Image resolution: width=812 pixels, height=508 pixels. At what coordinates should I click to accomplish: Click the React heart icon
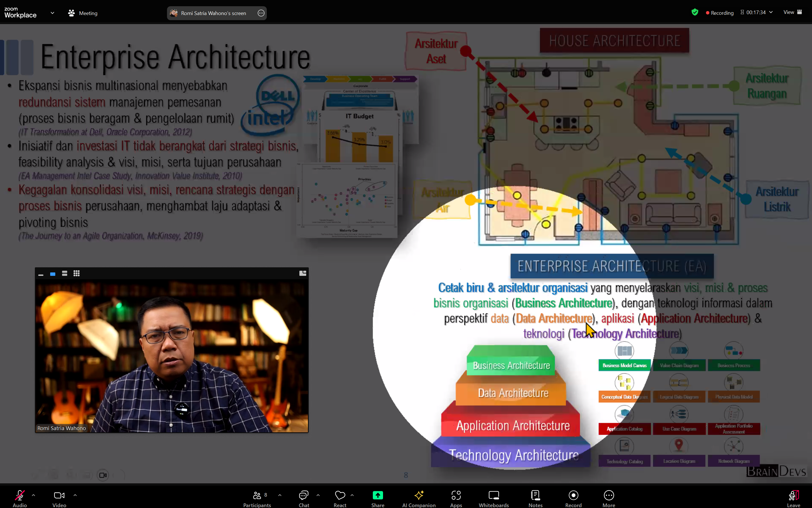coord(340,495)
